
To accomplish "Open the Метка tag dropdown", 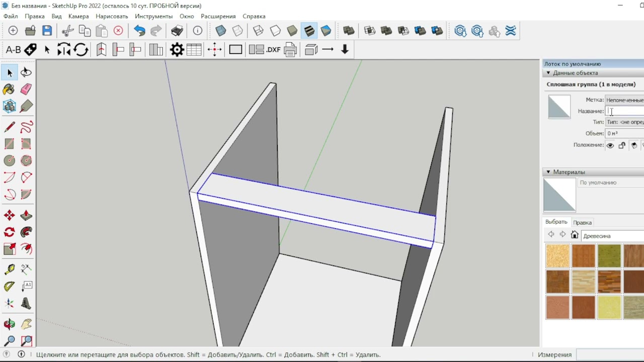I will tap(624, 100).
